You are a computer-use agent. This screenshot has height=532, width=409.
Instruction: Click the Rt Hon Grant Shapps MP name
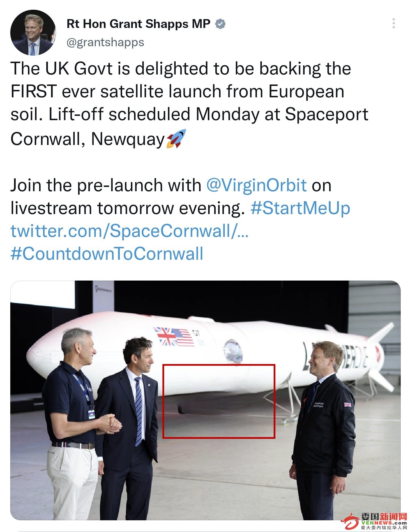pos(138,24)
